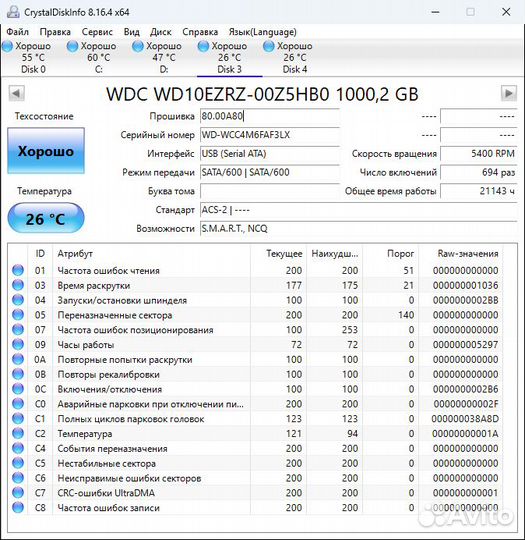Click status icon of row C6 Неисправимые ошибки
Viewport: 525px width, 540px height.
click(x=18, y=478)
